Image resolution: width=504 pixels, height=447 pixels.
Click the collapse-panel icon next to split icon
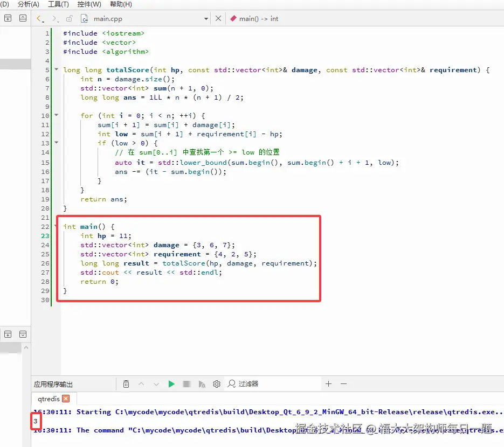[23, 18]
